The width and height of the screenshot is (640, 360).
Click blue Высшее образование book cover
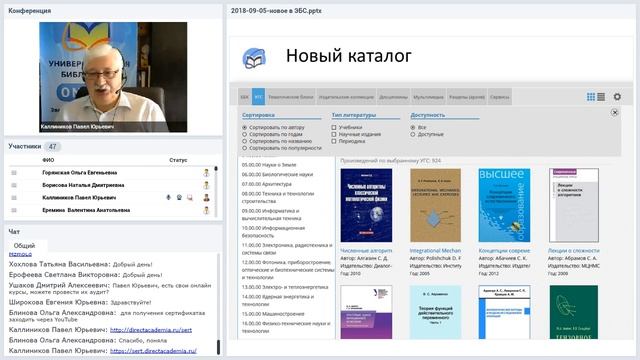pos(504,205)
